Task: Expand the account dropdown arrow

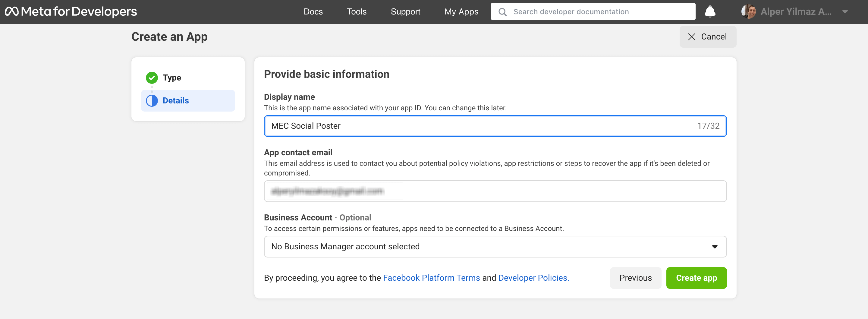Action: point(845,12)
